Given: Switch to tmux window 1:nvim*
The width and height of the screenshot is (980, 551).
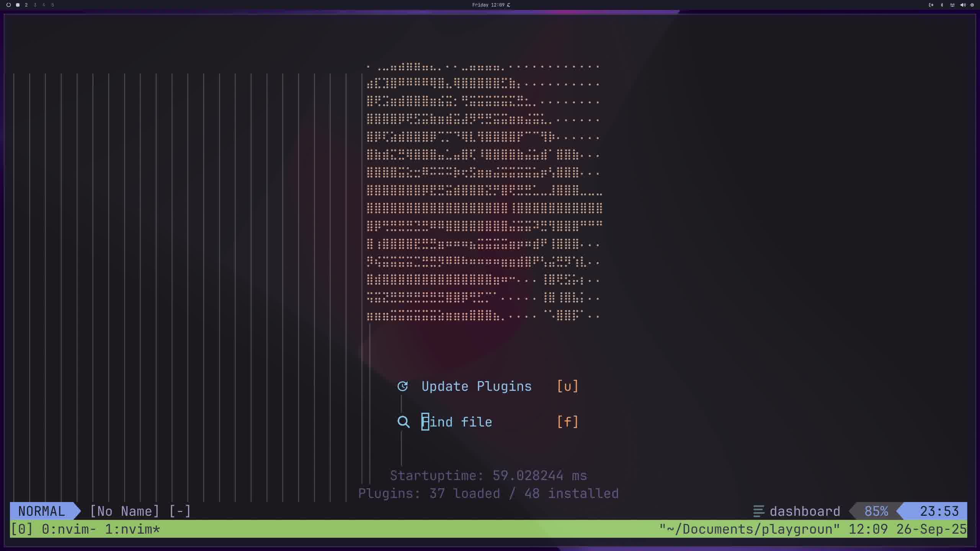Looking at the screenshot, I should (132, 529).
